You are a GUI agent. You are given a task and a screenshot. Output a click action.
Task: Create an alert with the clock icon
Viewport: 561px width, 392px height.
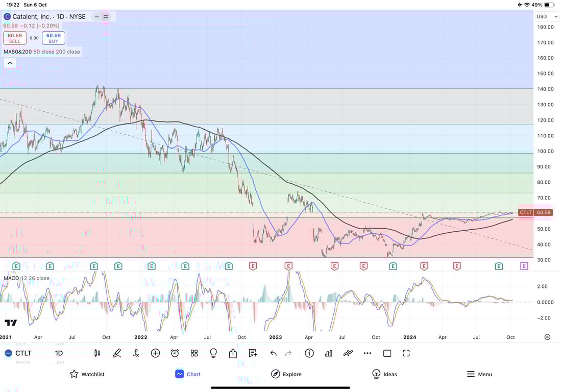click(175, 353)
